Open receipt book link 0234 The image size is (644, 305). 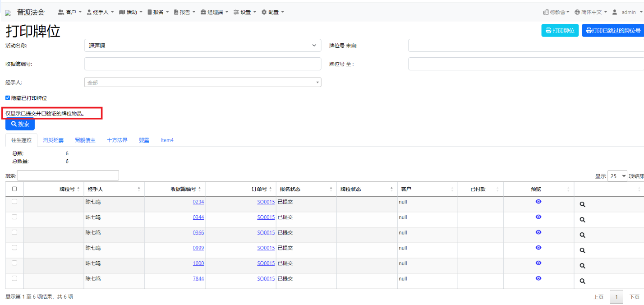[198, 202]
